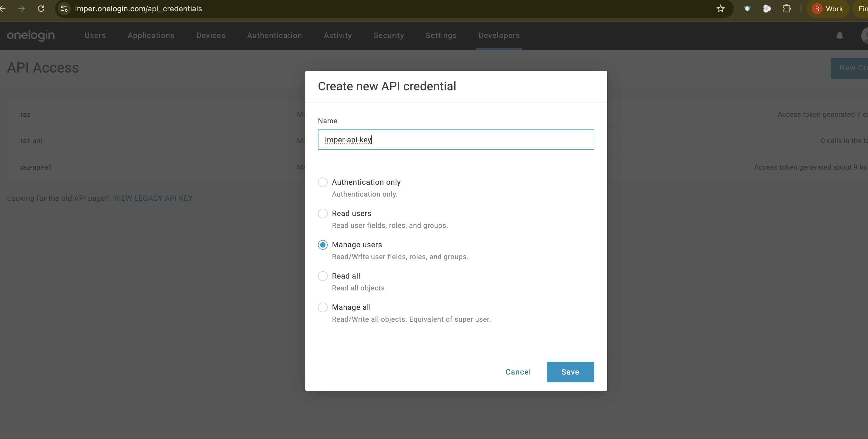Open the Users menu
Image resolution: width=868 pixels, height=439 pixels.
click(95, 35)
